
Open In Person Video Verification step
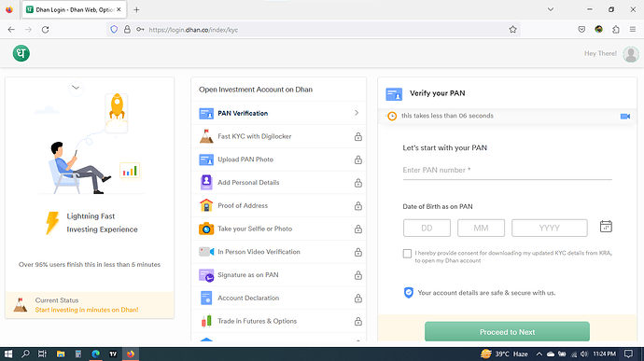pyautogui.click(x=279, y=252)
